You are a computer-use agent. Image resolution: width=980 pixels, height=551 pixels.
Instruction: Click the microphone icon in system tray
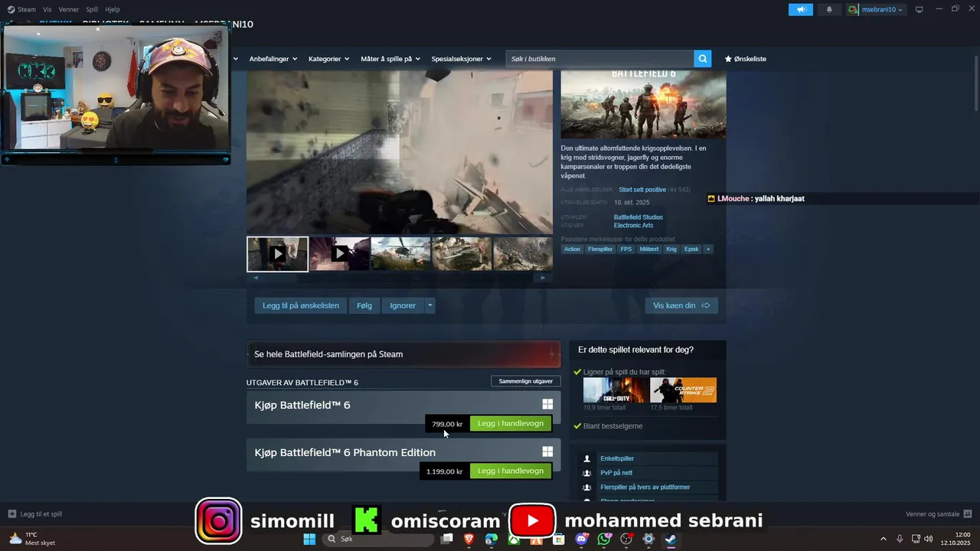[900, 539]
